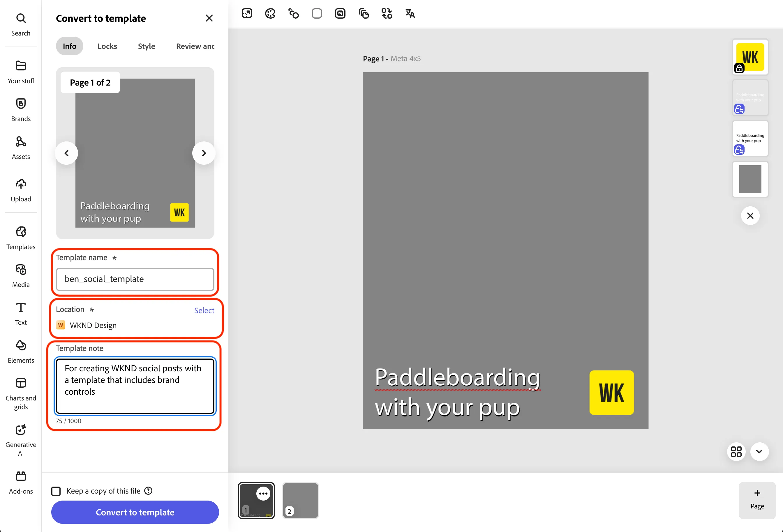Open the Elements panel
Viewport: 783px width, 532px height.
[x=21, y=351]
